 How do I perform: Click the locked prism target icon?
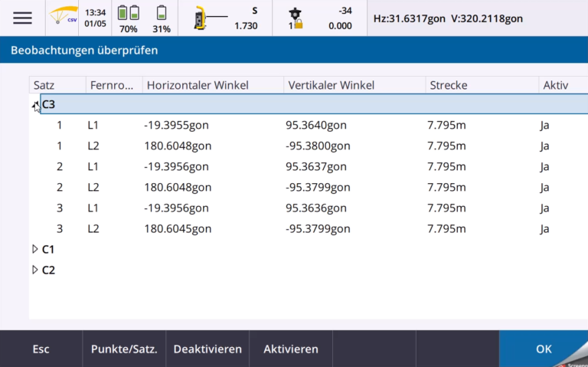point(296,18)
